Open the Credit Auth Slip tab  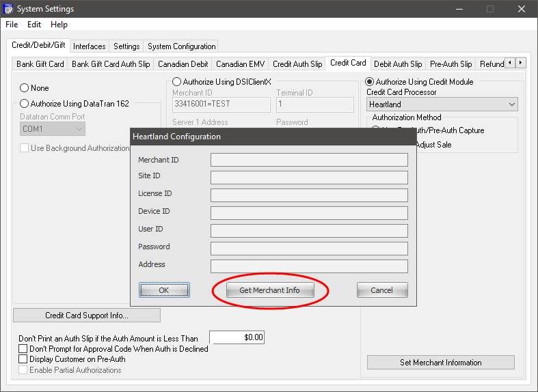(297, 64)
